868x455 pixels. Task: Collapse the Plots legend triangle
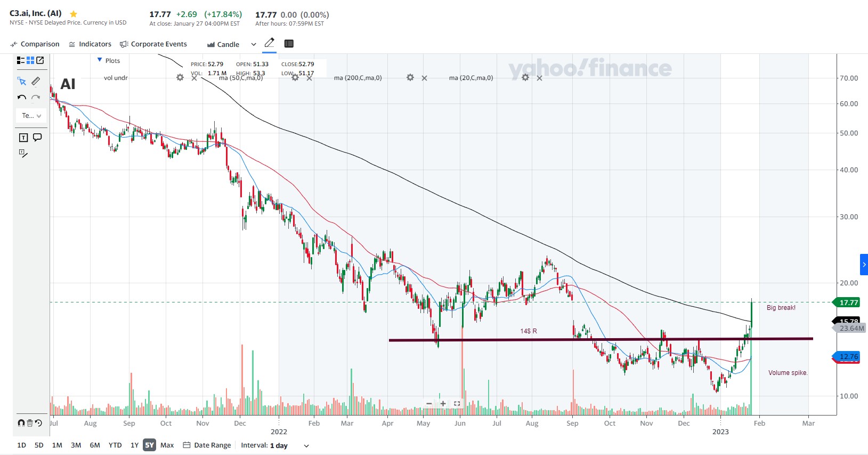[100, 60]
